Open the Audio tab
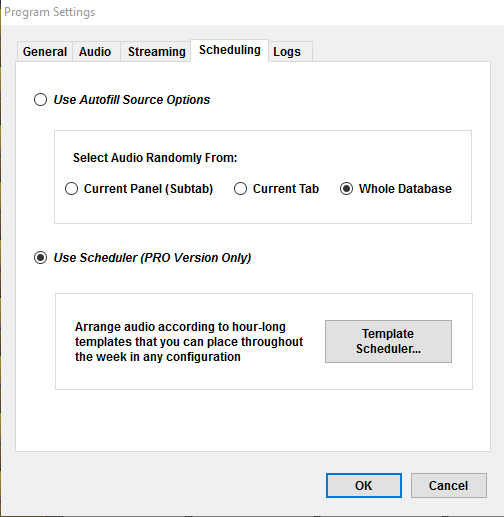This screenshot has height=517, width=504. 95,52
